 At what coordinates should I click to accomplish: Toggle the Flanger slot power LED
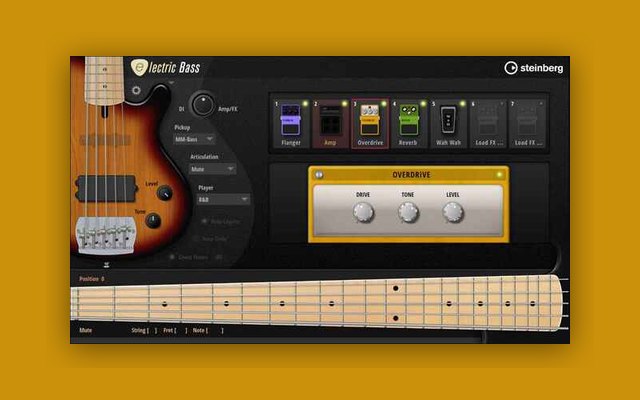click(305, 104)
